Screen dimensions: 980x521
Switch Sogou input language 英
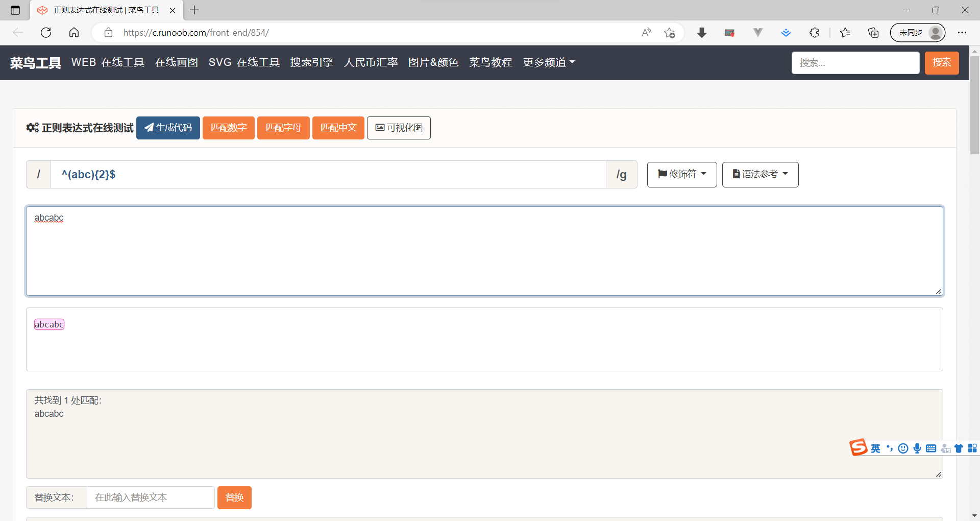[x=876, y=448]
